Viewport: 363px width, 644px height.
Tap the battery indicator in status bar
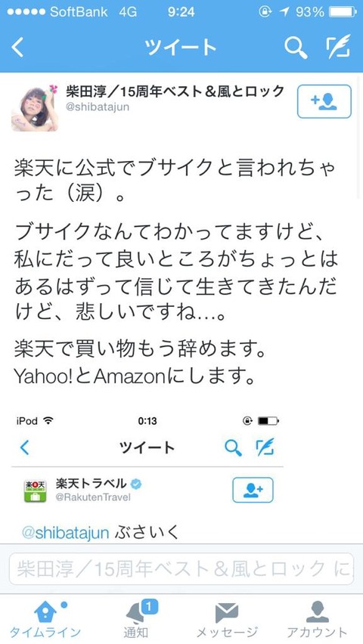point(343,12)
